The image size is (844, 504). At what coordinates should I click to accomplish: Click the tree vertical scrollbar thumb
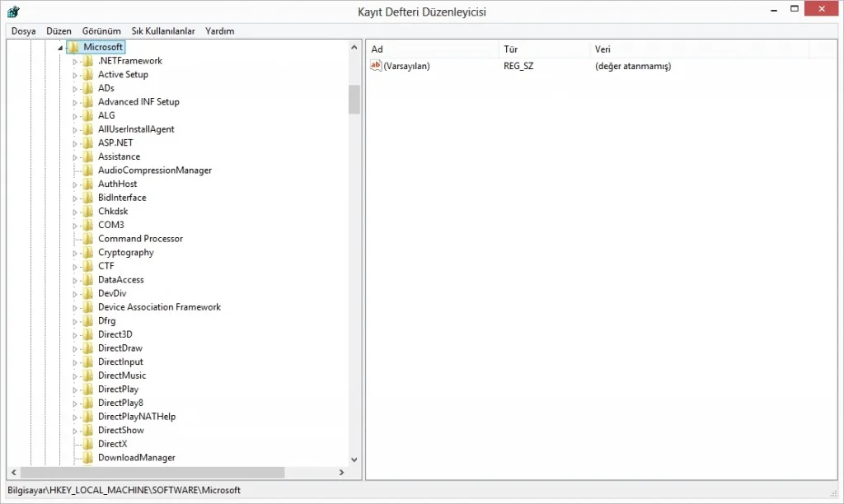[x=354, y=100]
